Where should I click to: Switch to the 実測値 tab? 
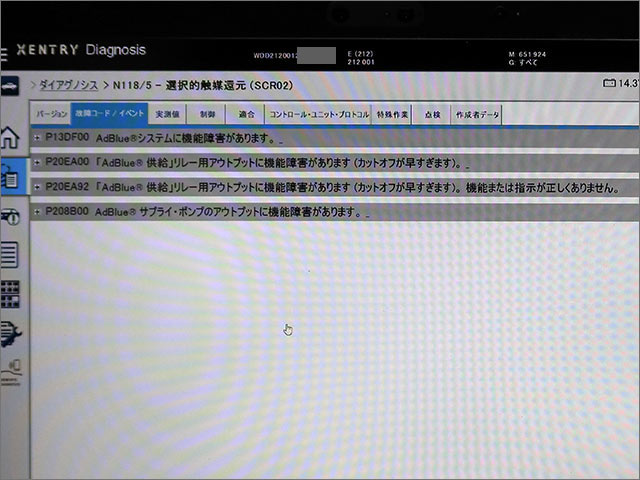(167, 114)
